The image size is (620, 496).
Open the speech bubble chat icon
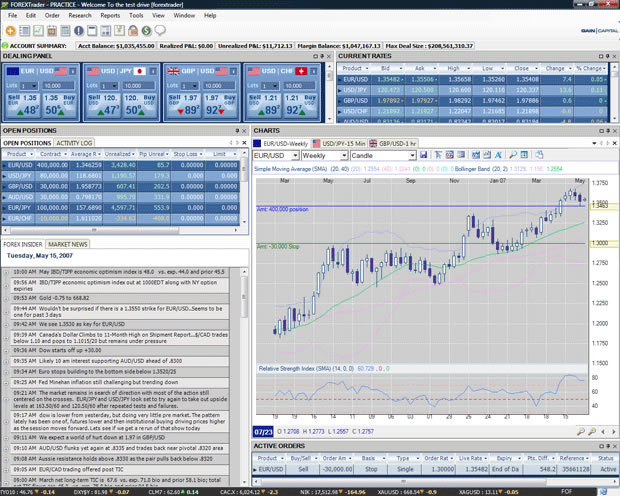[160, 30]
